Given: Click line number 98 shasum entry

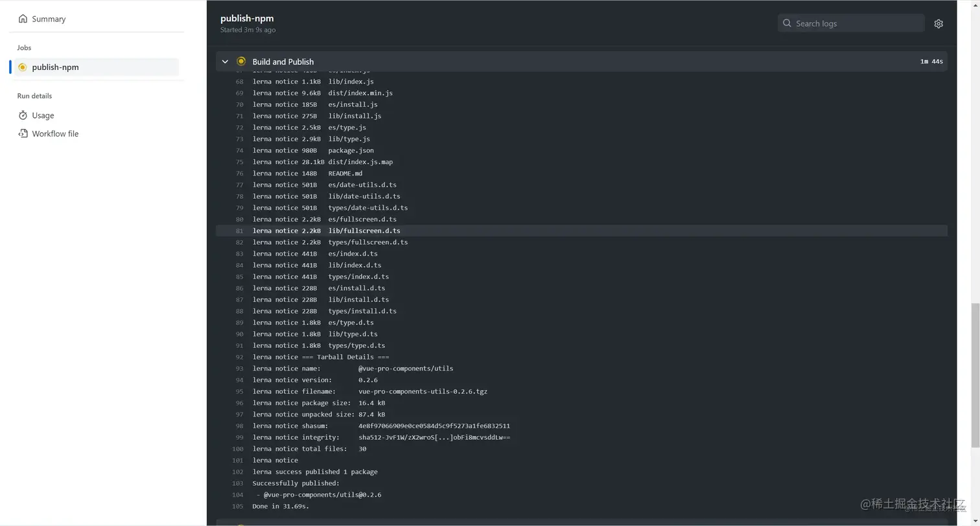Looking at the screenshot, I should click(x=239, y=426).
